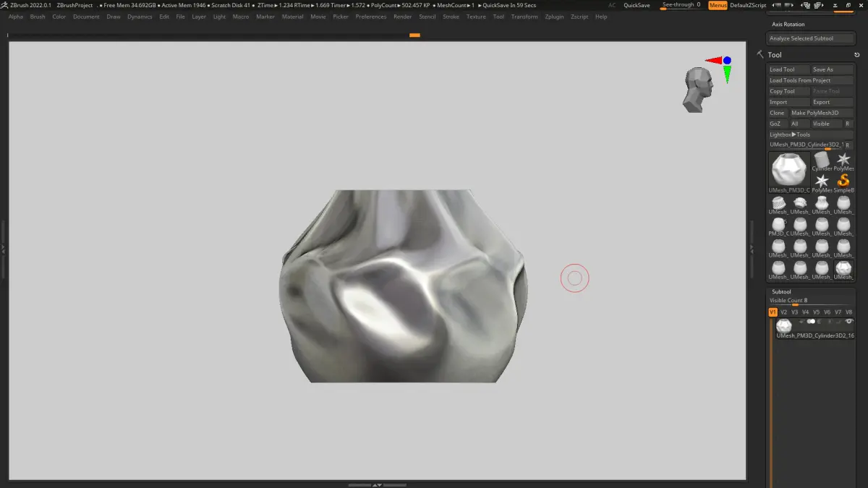The height and width of the screenshot is (488, 868).
Task: Click the camera orientation head icon
Action: pos(699,90)
